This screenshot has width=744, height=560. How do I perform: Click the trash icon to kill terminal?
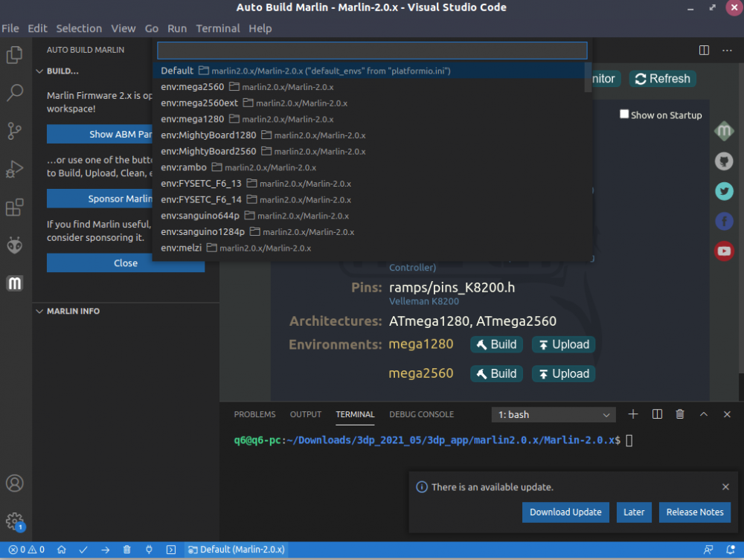(x=680, y=414)
